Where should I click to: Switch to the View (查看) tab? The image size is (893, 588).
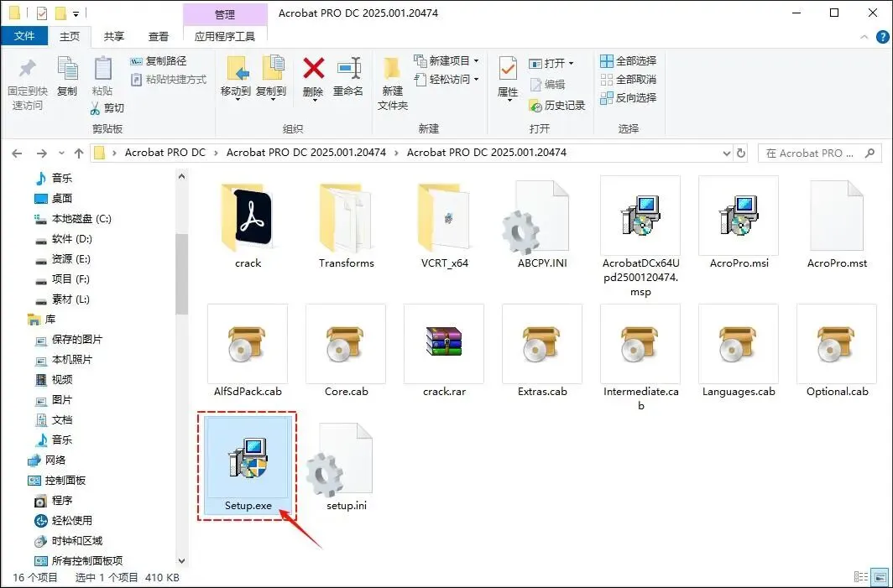[159, 36]
